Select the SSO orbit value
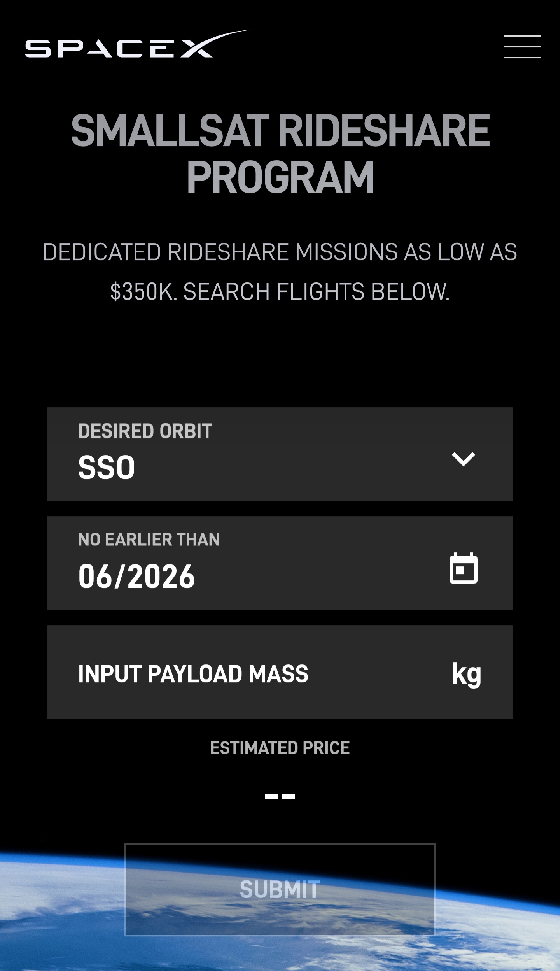Image resolution: width=560 pixels, height=971 pixels. click(107, 468)
